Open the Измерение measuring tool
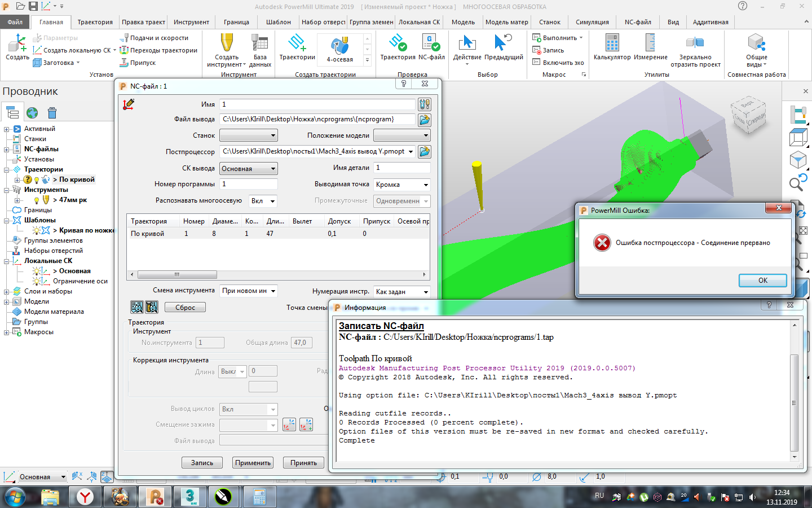Screen dimensions: 812x508 [650, 46]
